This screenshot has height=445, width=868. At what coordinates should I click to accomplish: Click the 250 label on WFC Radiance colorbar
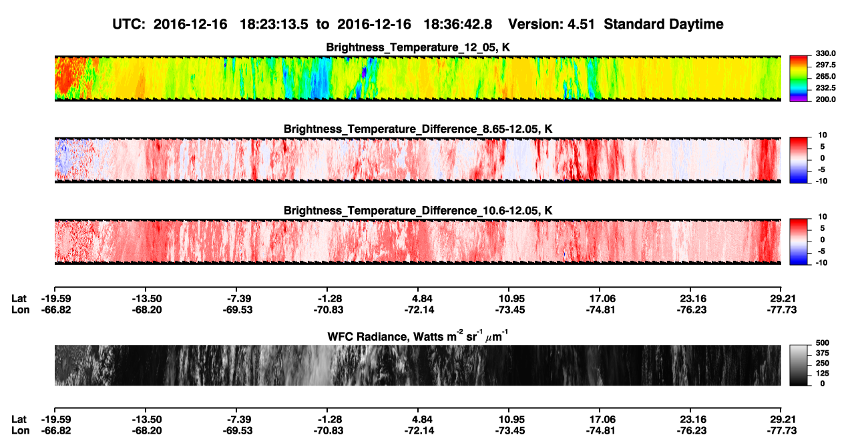point(823,363)
